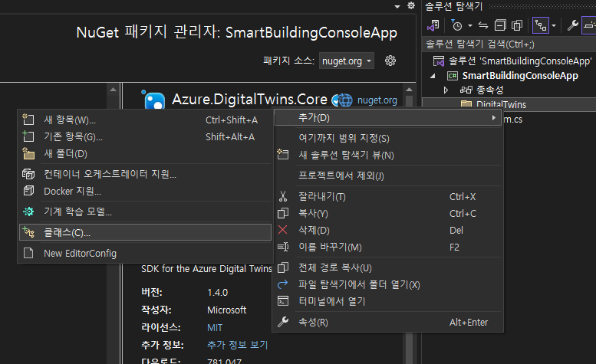Viewport: 596px width, 364px height.
Task: Select 여기까지 범위 지정(S)
Action: [x=388, y=138]
